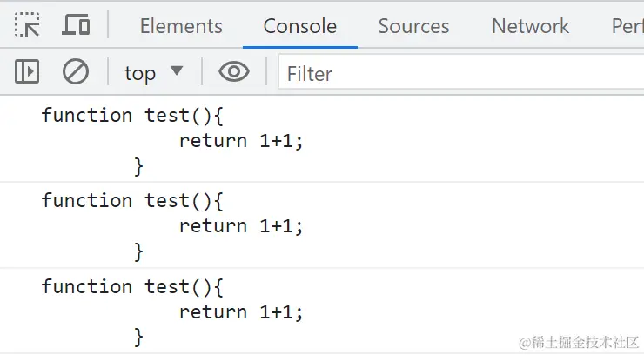Viewport: 644px width, 355px height.
Task: Open the Sources tab
Action: pos(413,26)
